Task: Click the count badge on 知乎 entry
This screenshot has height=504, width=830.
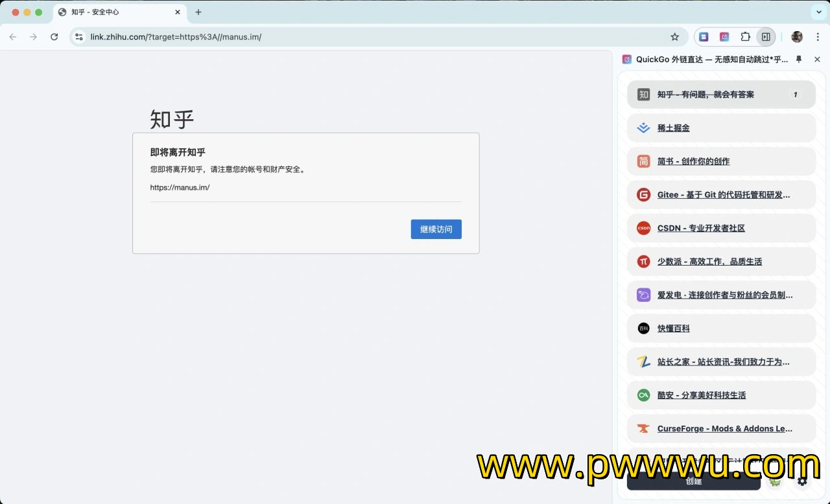Action: click(795, 95)
